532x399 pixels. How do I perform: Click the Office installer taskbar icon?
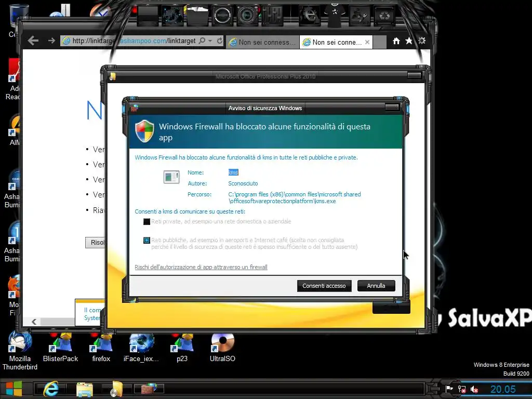click(x=117, y=389)
